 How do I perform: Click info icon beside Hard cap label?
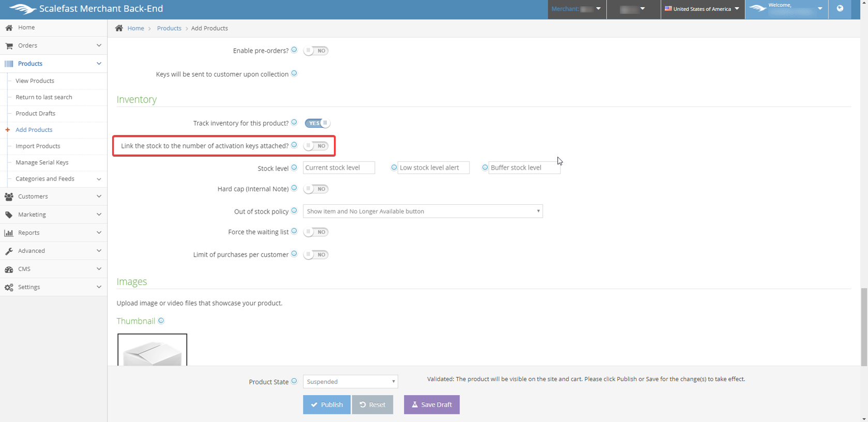(294, 188)
